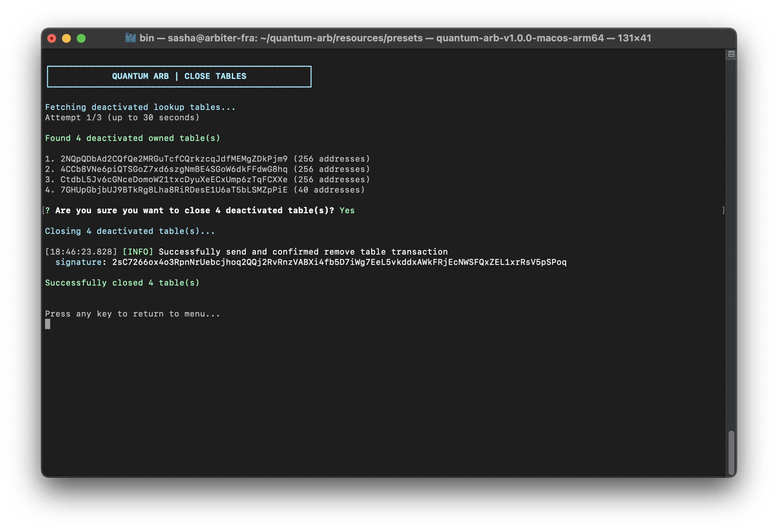Minimize the terminal with the yellow button
The height and width of the screenshot is (532, 778).
[x=66, y=38]
